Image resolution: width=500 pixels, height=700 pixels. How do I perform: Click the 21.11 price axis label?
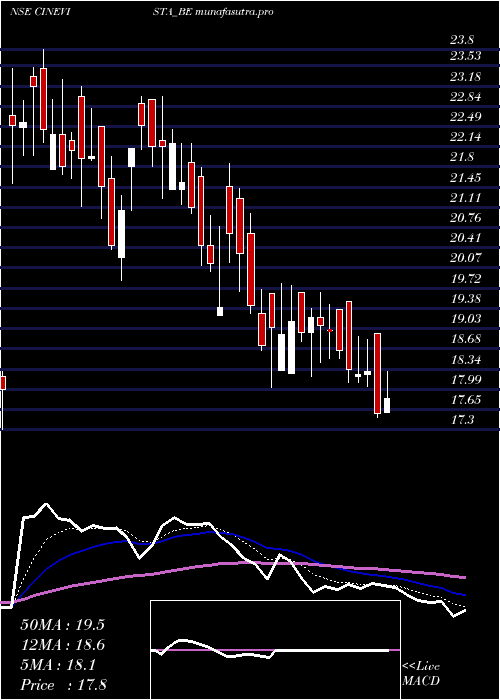(x=465, y=198)
